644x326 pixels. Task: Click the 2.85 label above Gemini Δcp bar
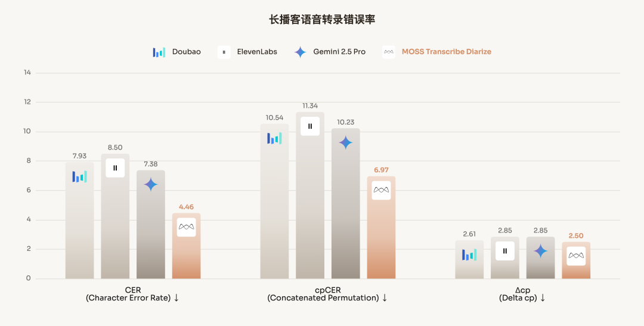(x=540, y=231)
